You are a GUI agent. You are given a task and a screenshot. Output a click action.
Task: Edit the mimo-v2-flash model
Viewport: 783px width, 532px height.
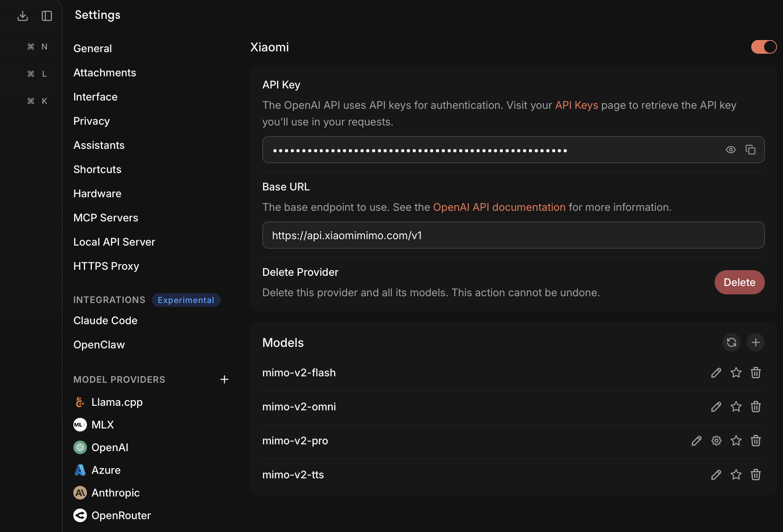point(716,373)
